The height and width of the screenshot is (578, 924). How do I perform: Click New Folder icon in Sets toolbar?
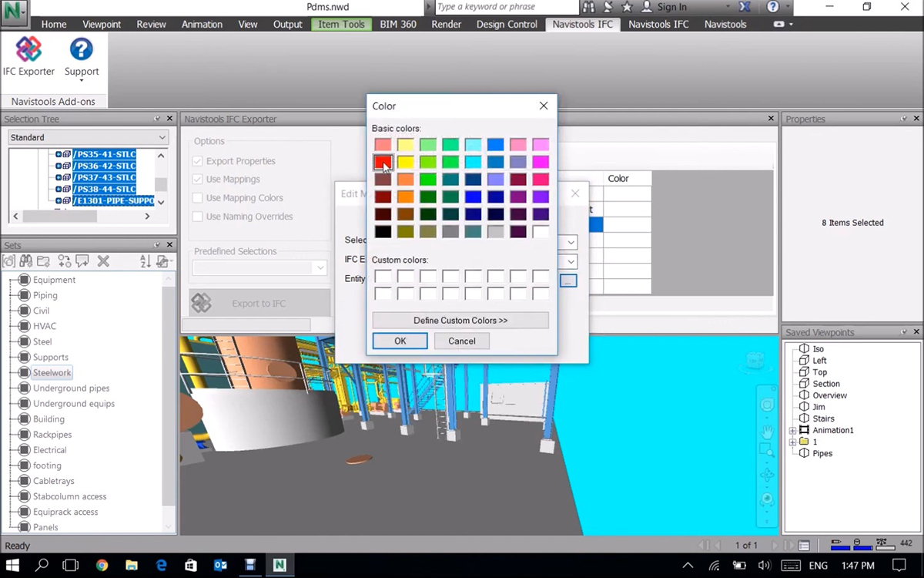[44, 261]
